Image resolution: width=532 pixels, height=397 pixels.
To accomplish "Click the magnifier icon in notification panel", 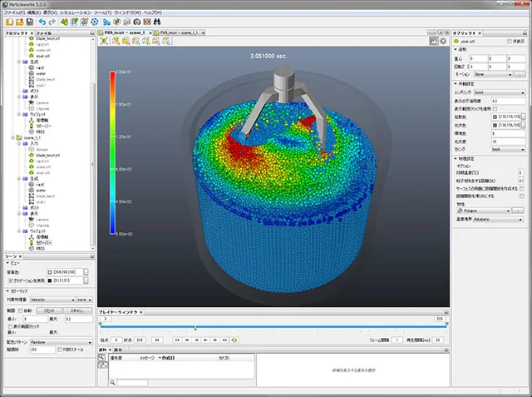I will (101, 357).
